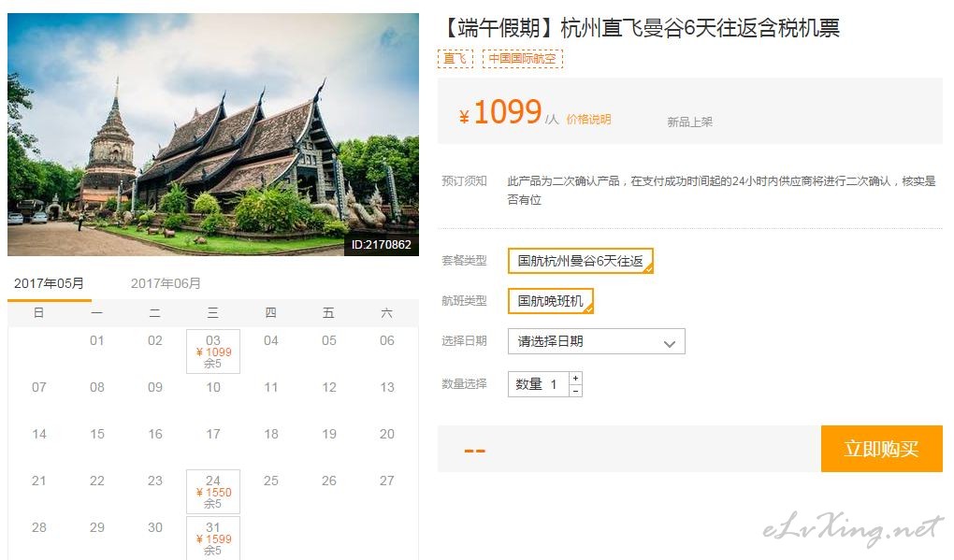Viewport: 954px width, 560px height.
Task: Click calendar date 15 in May
Action: click(97, 434)
